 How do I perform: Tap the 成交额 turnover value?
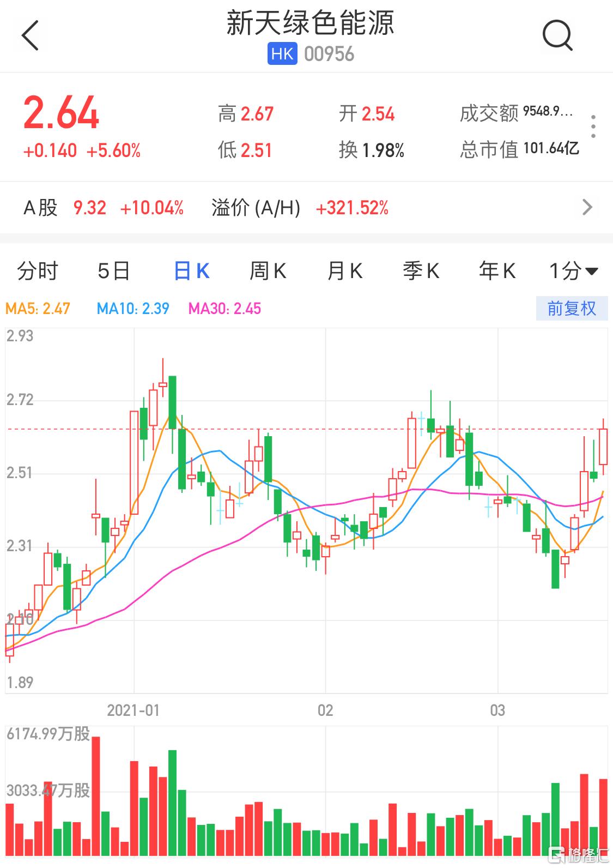click(548, 112)
